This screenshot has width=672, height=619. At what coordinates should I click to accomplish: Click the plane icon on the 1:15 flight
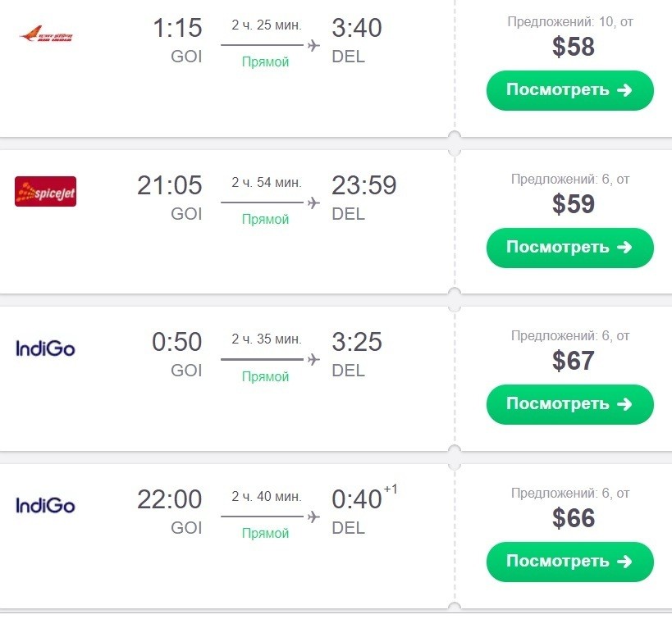tap(313, 45)
